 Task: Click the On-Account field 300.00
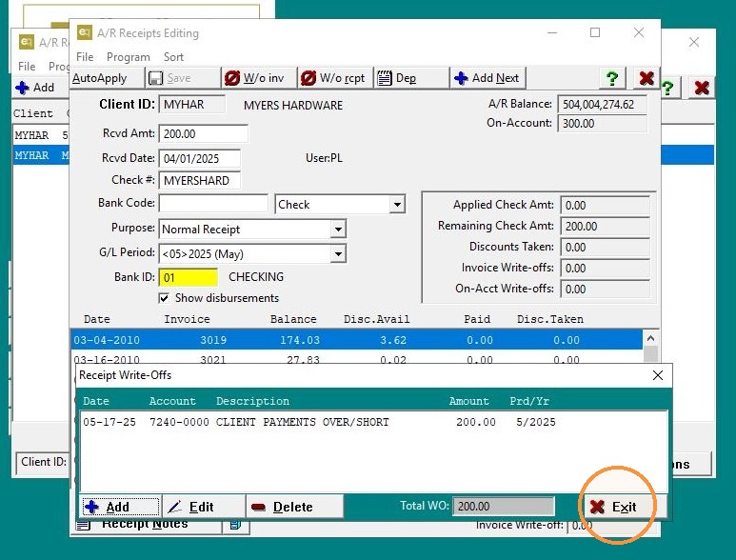(x=602, y=124)
